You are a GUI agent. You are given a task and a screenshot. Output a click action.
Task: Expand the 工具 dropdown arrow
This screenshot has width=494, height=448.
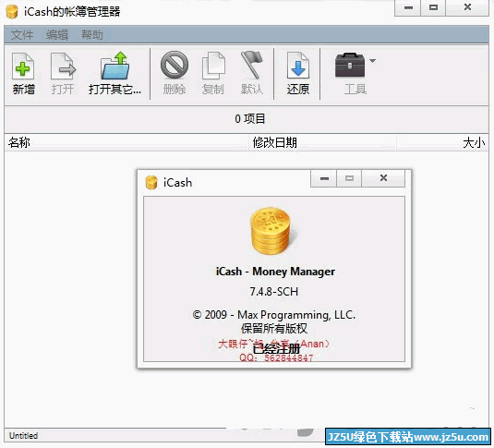point(372,61)
